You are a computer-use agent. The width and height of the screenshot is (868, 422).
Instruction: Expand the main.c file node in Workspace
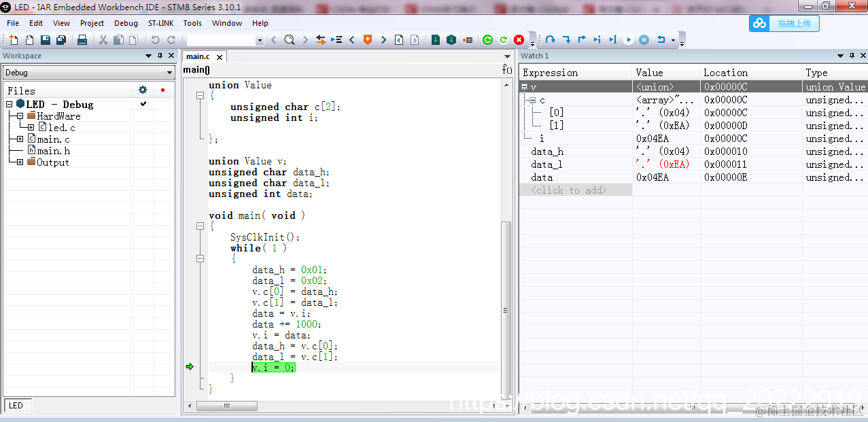point(20,139)
